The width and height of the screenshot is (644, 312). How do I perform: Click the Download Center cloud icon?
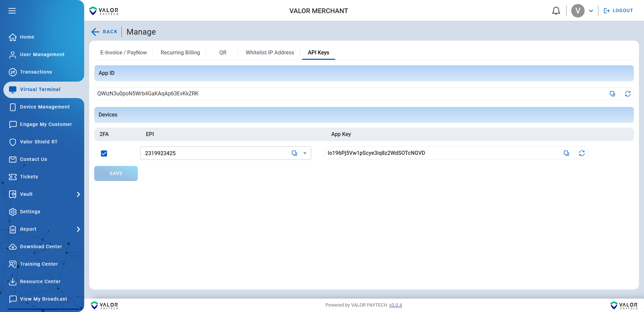click(13, 247)
